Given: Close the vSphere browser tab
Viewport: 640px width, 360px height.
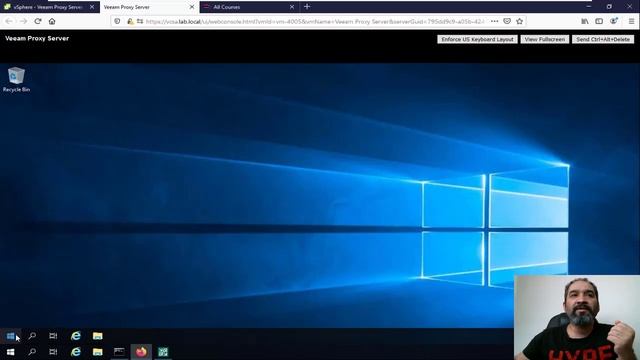Looking at the screenshot, I should [92, 7].
